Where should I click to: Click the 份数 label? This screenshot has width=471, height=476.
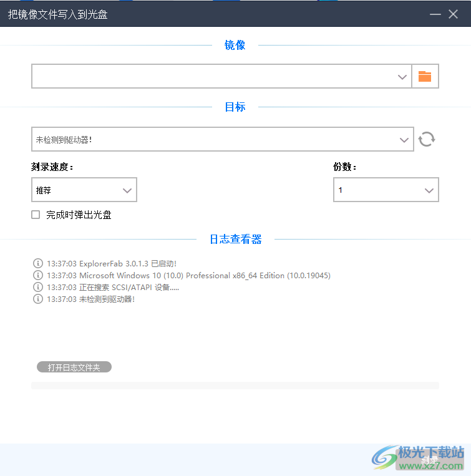(345, 167)
